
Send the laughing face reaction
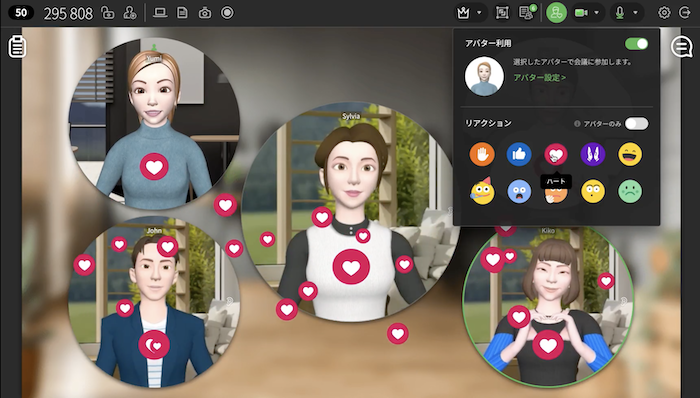click(x=630, y=154)
